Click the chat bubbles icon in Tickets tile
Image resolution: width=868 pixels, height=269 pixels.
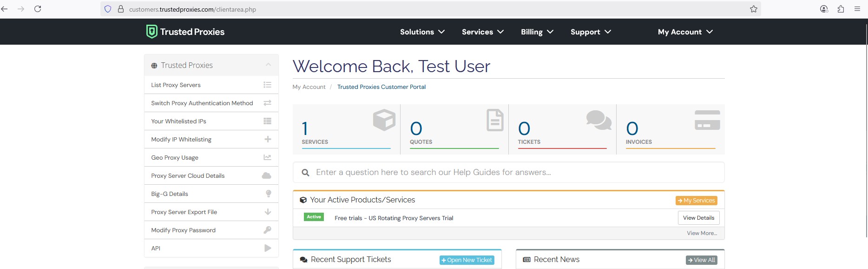pyautogui.click(x=599, y=120)
